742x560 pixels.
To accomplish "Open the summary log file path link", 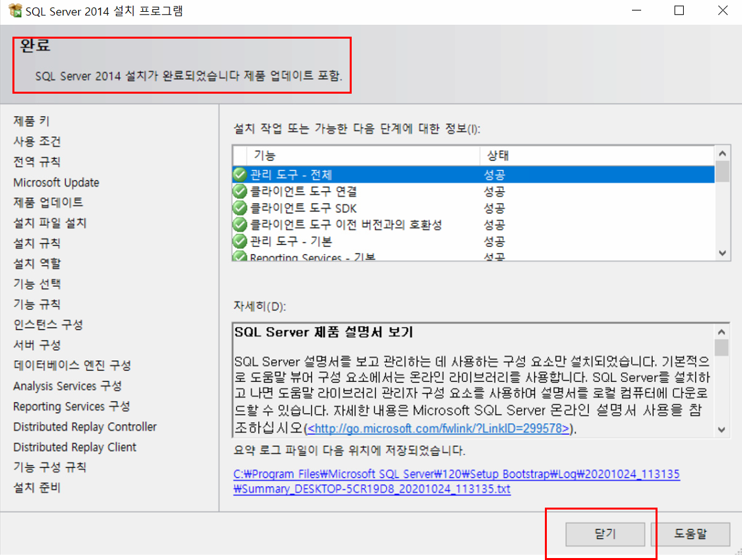I will coord(456,481).
